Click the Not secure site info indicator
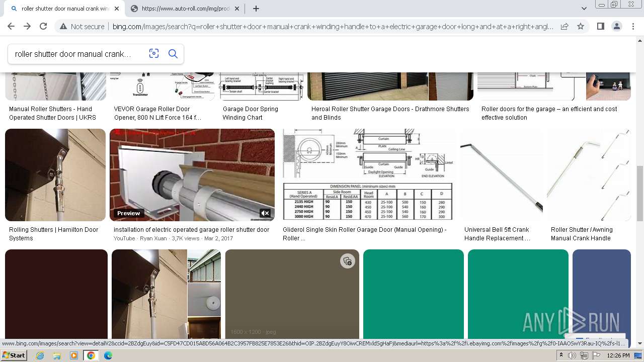The height and width of the screenshot is (362, 644). [82, 27]
